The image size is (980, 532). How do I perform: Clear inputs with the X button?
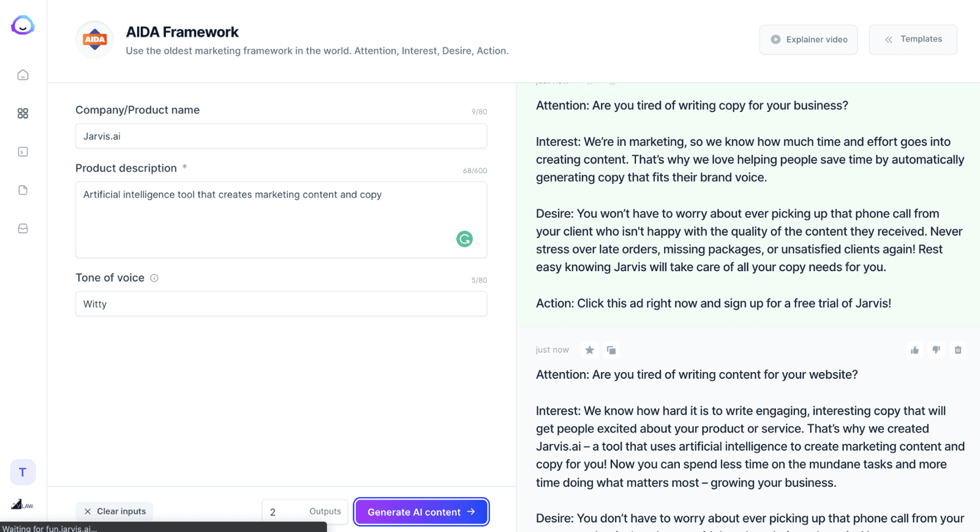(x=115, y=511)
